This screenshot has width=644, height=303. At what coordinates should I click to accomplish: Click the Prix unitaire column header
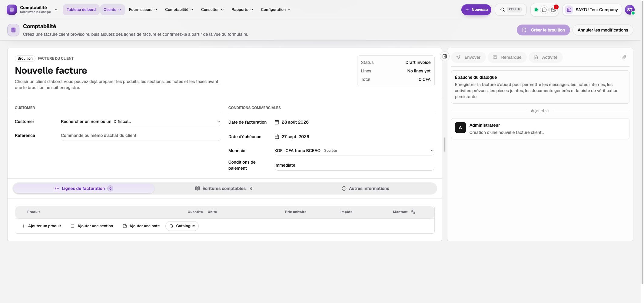point(296,212)
